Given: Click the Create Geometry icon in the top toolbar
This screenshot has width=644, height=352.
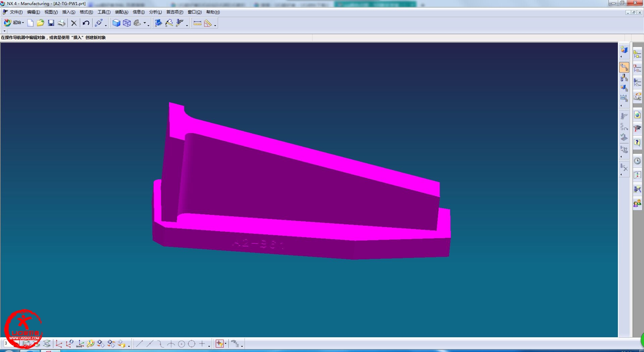Looking at the screenshot, I should pos(158,23).
